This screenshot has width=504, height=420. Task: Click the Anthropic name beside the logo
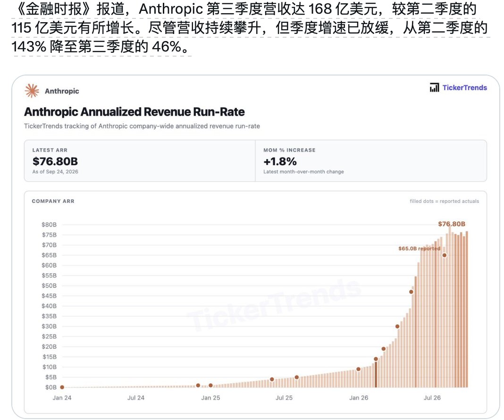pos(62,91)
